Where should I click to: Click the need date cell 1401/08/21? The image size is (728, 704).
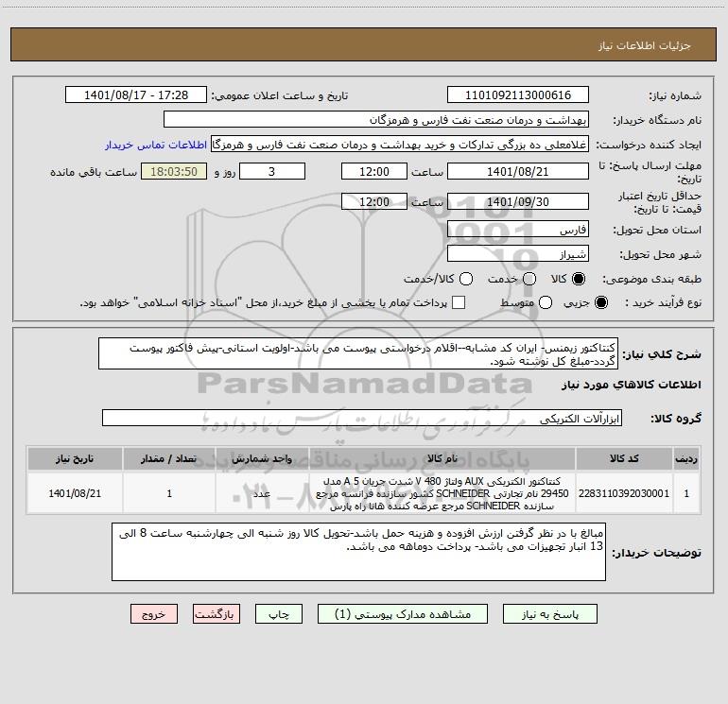coord(75,493)
